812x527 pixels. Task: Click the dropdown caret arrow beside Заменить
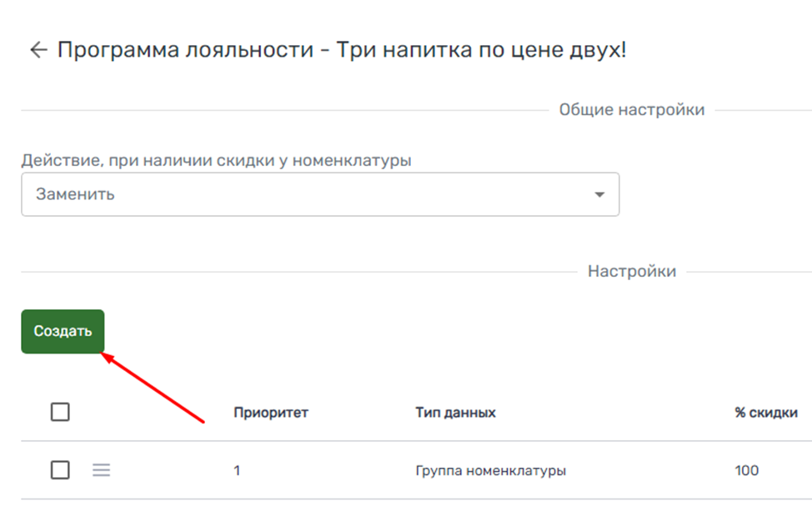point(599,194)
